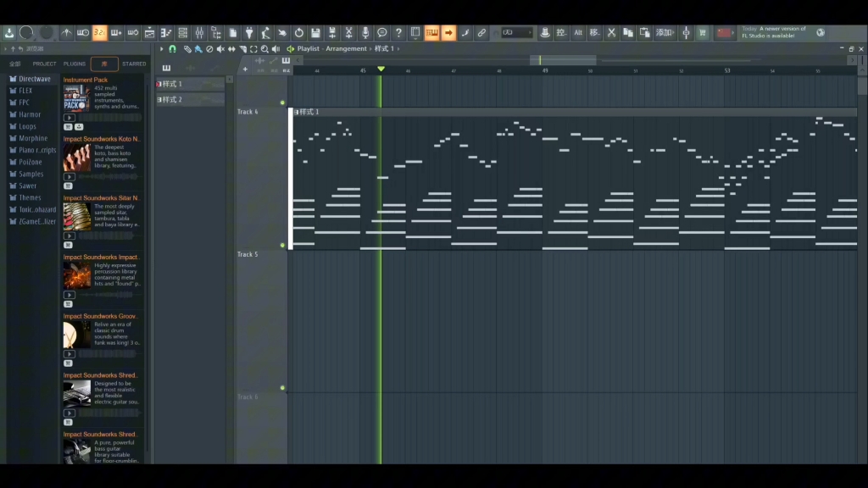Open the Playlist view from top toolbar
This screenshot has height=488, width=868.
(x=149, y=33)
